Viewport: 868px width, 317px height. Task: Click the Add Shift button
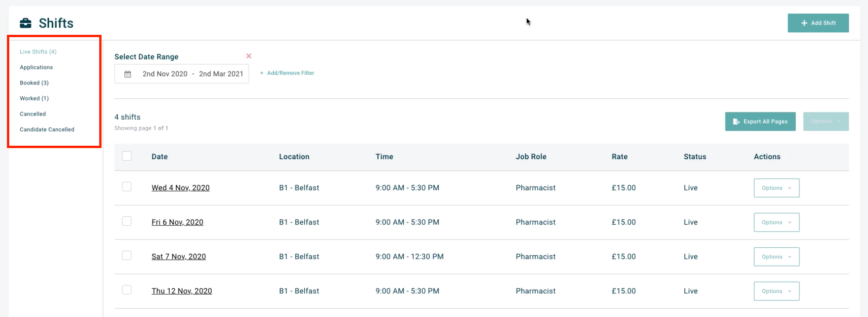[818, 23]
